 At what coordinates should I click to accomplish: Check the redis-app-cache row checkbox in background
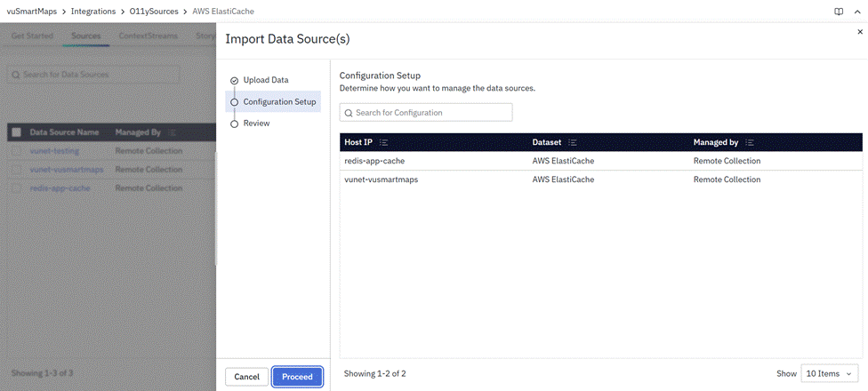(x=16, y=188)
